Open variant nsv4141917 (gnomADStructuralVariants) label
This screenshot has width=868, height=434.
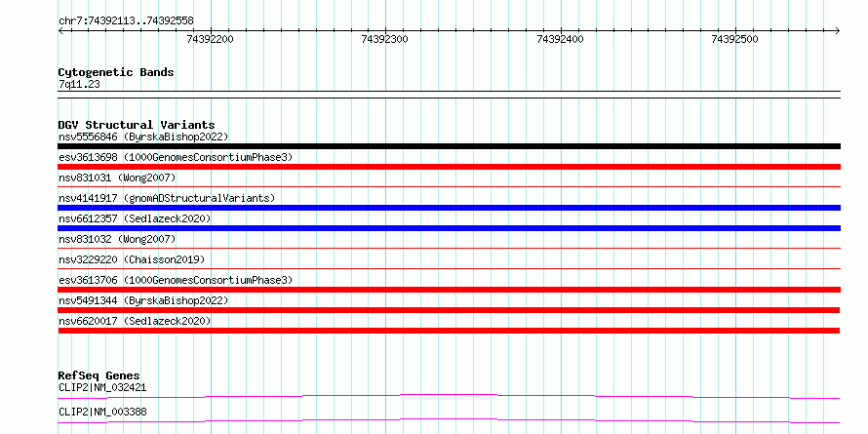pos(167,198)
